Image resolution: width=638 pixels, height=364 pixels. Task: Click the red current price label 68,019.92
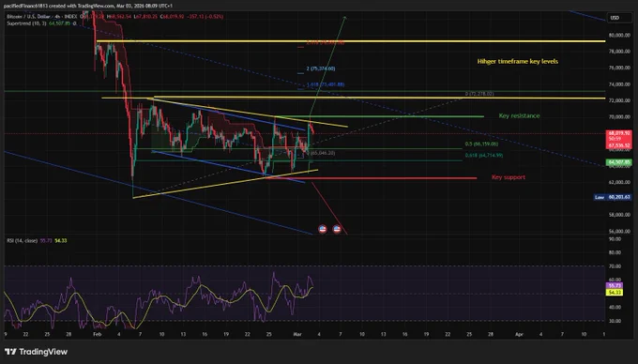pos(619,133)
